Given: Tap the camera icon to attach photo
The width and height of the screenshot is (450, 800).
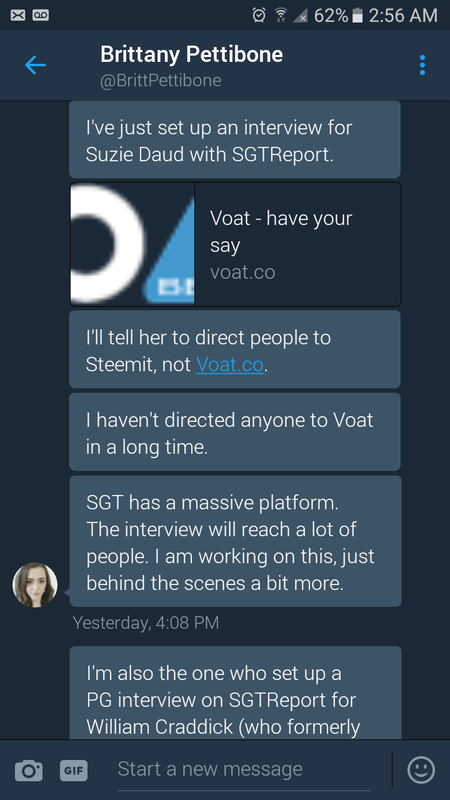Looking at the screenshot, I should click(29, 770).
